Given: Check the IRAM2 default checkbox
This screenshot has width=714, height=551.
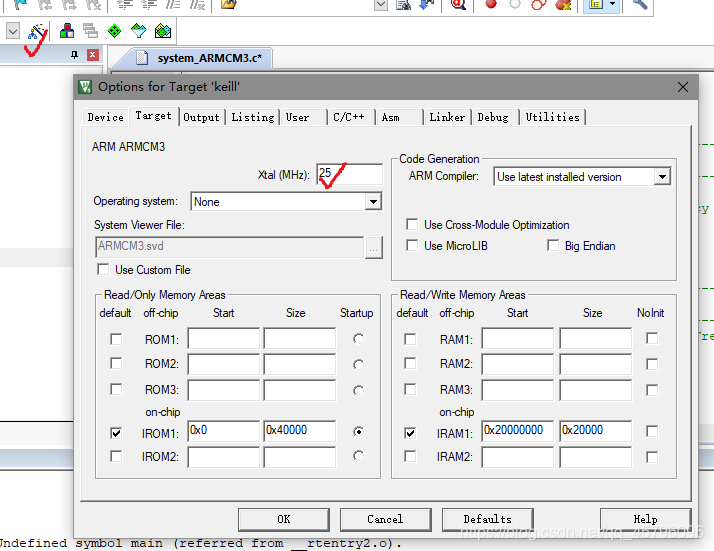Looking at the screenshot, I should [410, 456].
